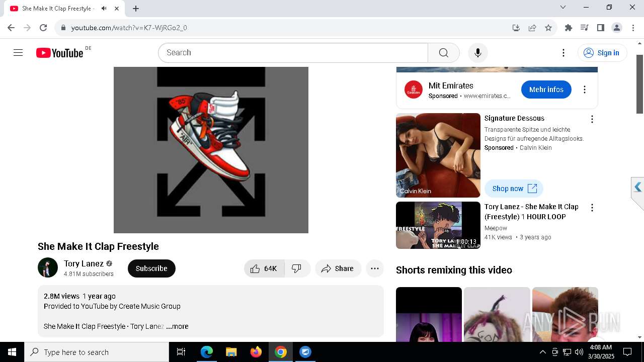Image resolution: width=644 pixels, height=362 pixels.
Task: Click the install app icon in address bar
Action: click(516, 28)
